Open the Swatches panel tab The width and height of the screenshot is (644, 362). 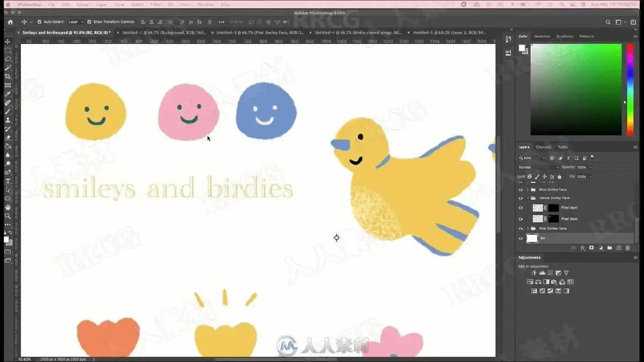point(542,36)
